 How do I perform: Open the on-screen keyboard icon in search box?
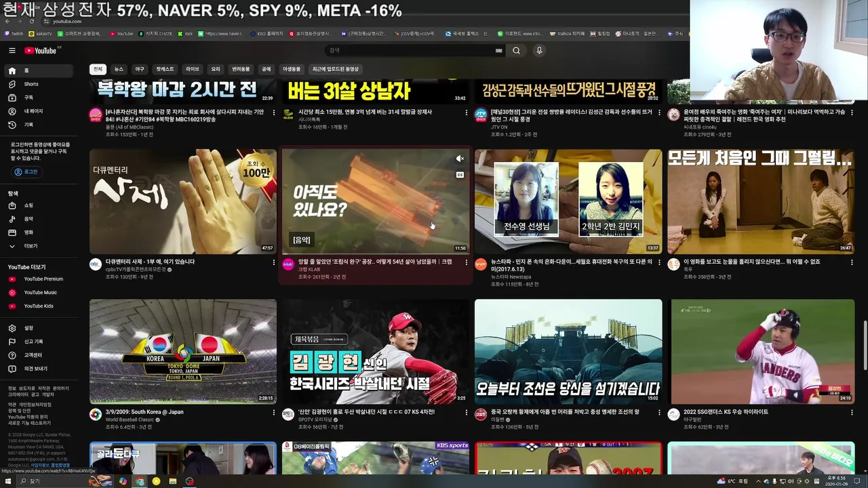point(499,50)
